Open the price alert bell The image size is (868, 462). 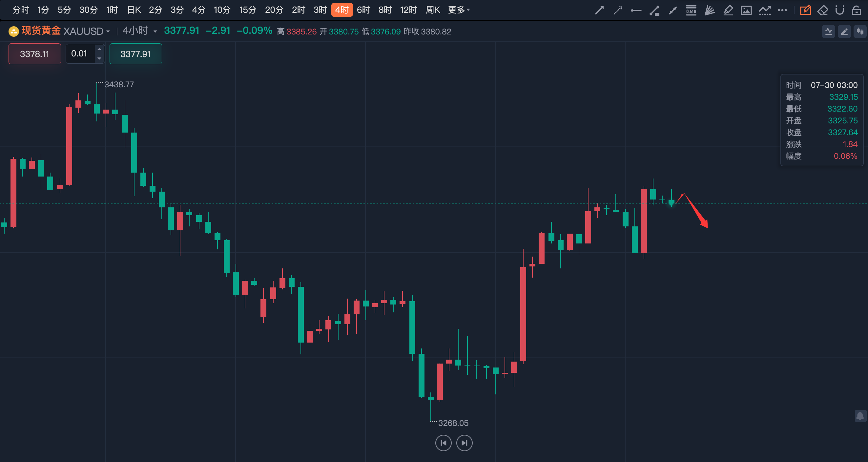pyautogui.click(x=860, y=416)
